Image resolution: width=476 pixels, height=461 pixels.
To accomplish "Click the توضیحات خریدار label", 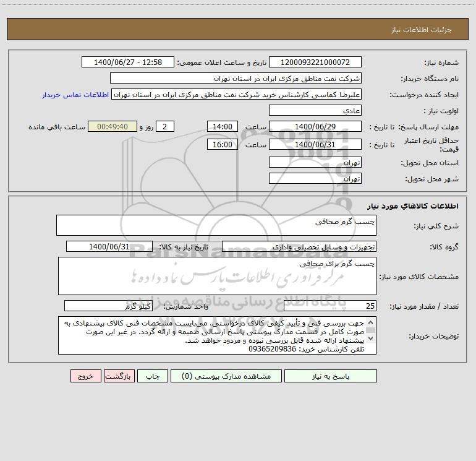I will click(433, 336).
